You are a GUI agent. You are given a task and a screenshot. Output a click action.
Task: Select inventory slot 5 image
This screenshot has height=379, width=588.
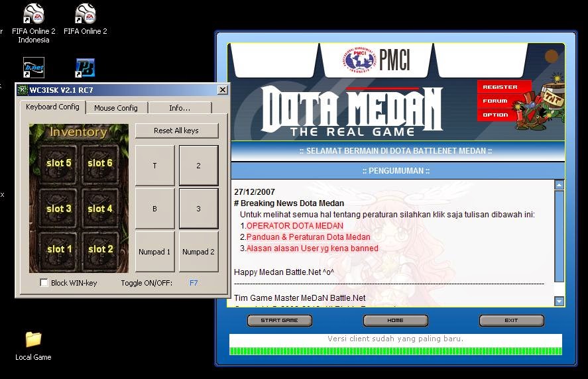[x=58, y=163]
